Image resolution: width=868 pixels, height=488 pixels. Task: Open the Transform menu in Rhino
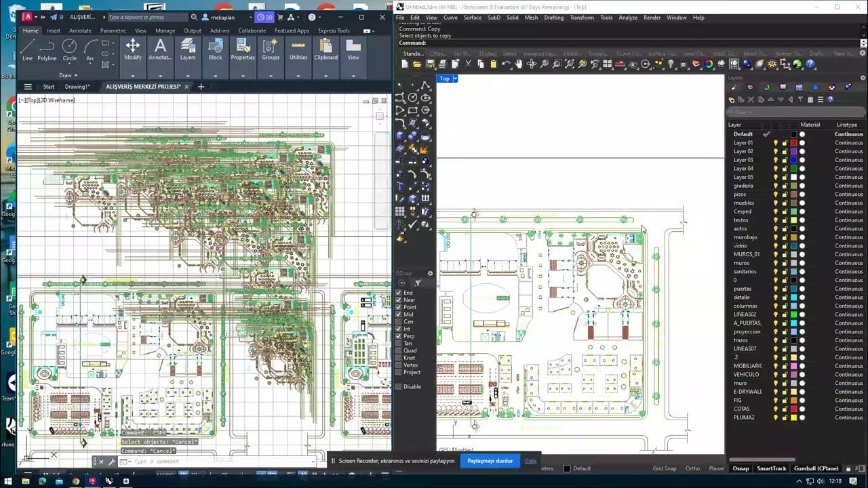pyautogui.click(x=582, y=18)
